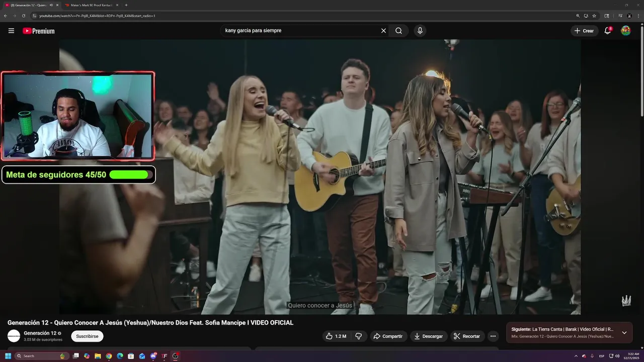Open Microsoft Edge from the taskbar
Viewport: 644px width, 362px height.
coord(120,356)
